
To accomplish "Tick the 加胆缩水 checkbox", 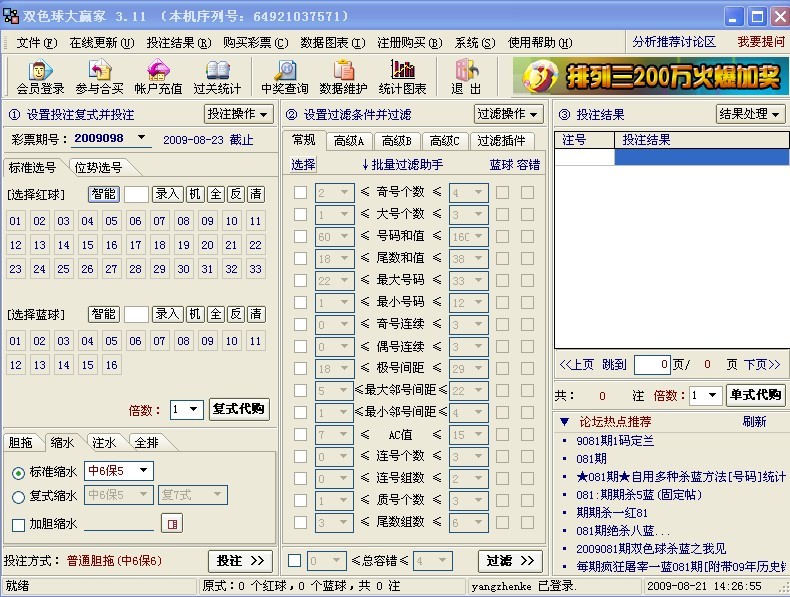I will click(x=18, y=525).
